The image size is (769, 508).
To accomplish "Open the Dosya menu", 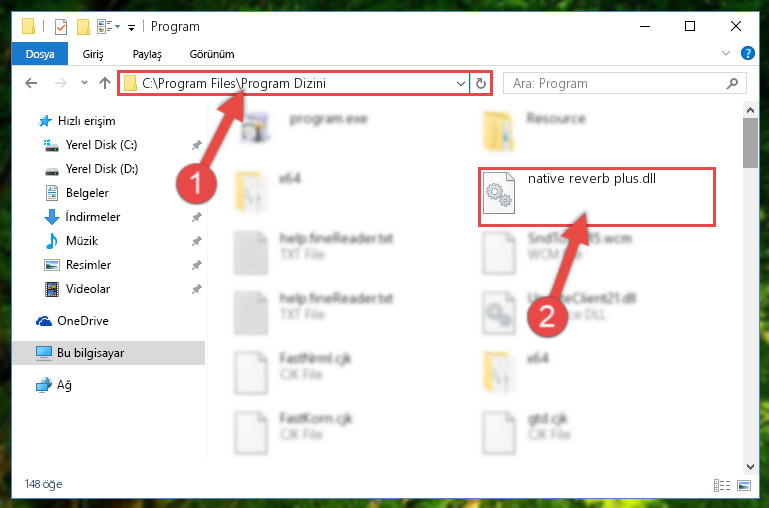I will 40,54.
